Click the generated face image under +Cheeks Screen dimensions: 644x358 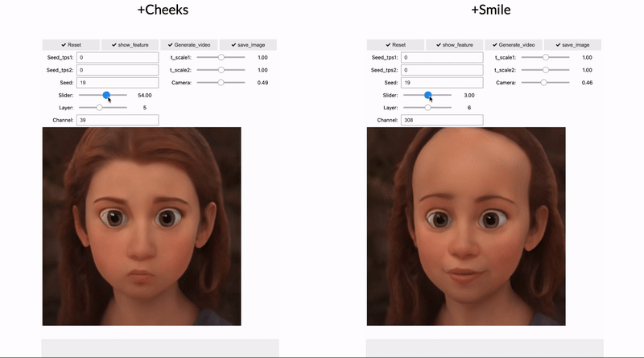point(142,226)
